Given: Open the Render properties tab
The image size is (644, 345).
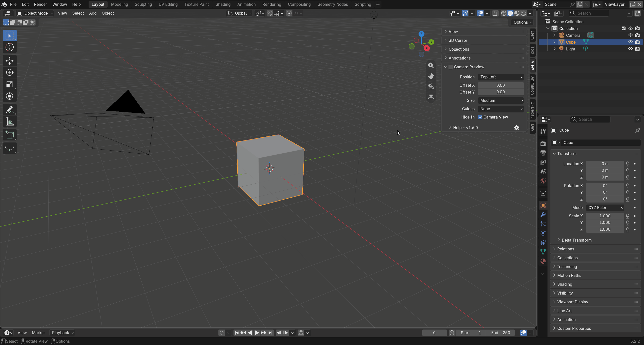Looking at the screenshot, I should [x=543, y=143].
